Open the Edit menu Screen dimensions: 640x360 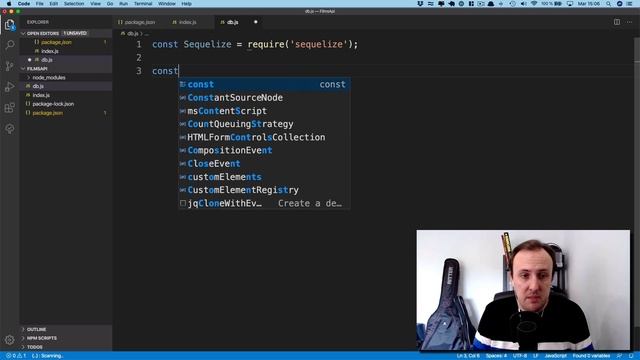[x=53, y=4]
